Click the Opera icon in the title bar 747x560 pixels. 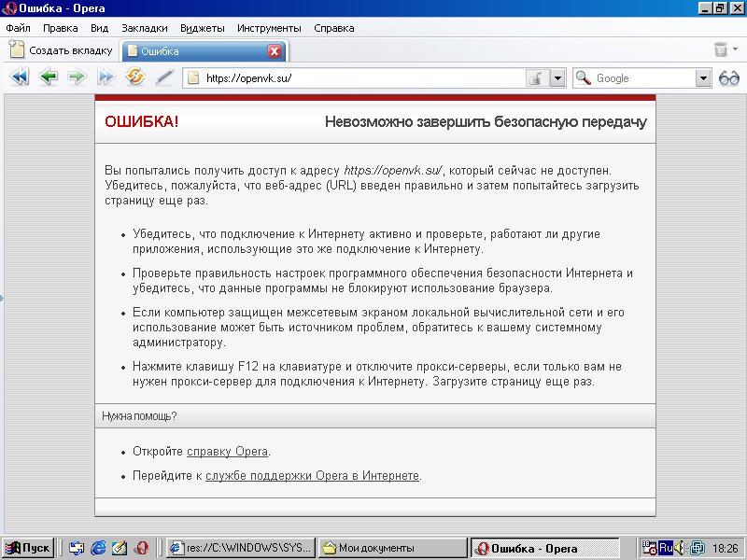point(9,8)
